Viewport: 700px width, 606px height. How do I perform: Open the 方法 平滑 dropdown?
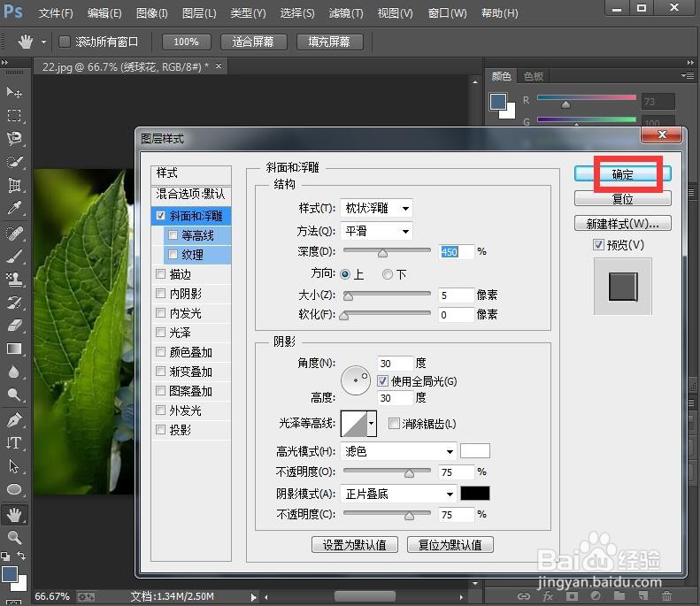(x=376, y=231)
